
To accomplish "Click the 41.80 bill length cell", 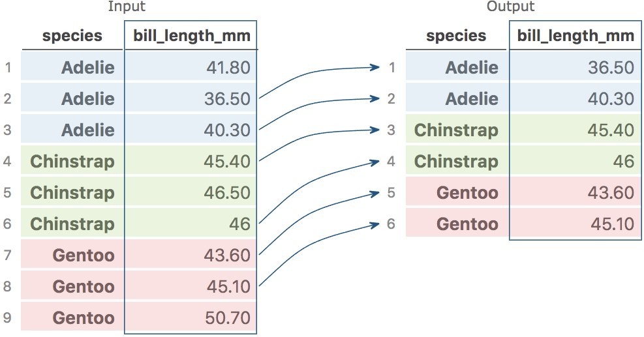I will [226, 68].
